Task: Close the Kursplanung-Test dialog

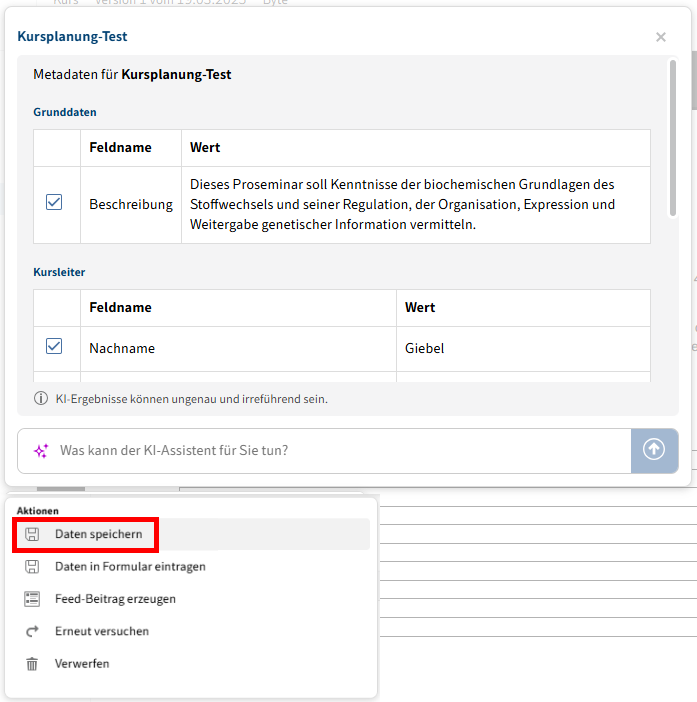Action: tap(661, 37)
